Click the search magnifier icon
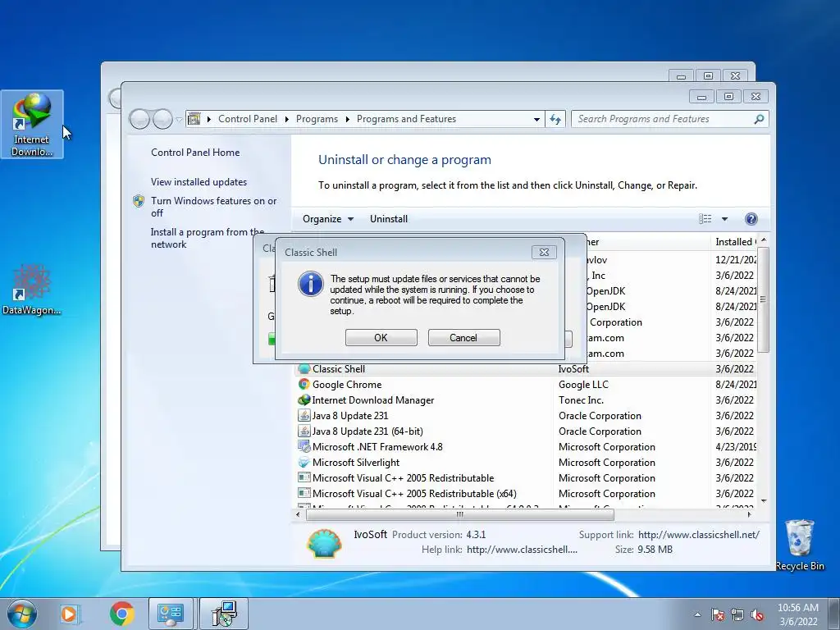 (x=759, y=119)
